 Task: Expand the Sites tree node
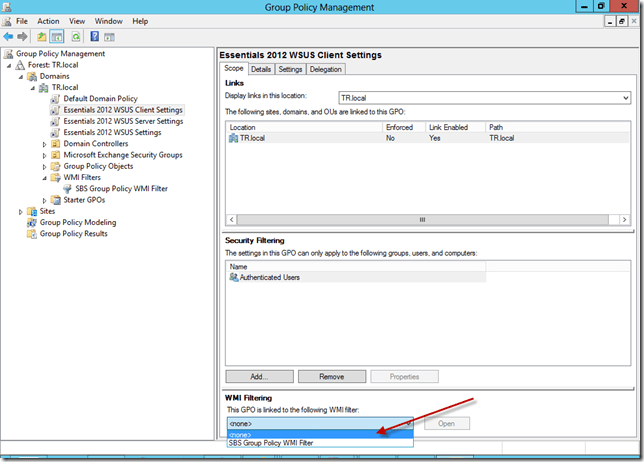click(20, 211)
